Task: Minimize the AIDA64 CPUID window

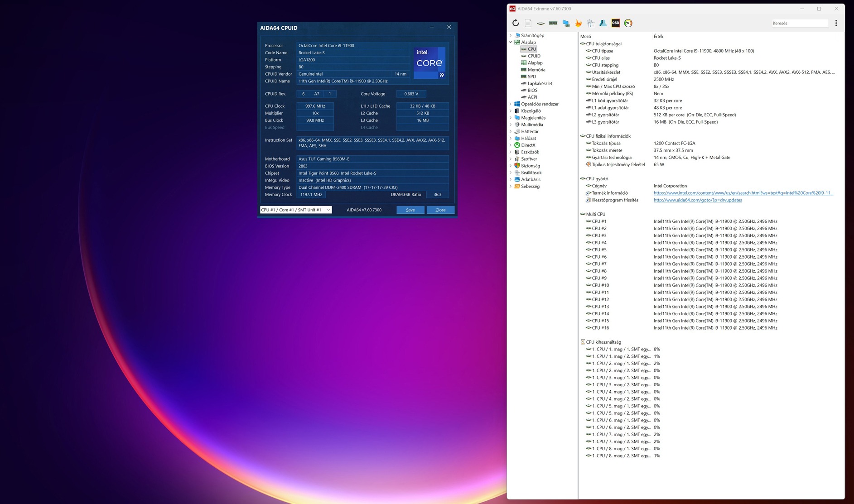Action: pos(432,27)
